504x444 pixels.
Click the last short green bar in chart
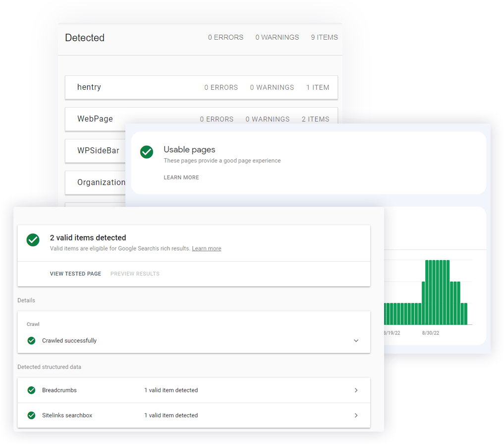[x=466, y=314]
